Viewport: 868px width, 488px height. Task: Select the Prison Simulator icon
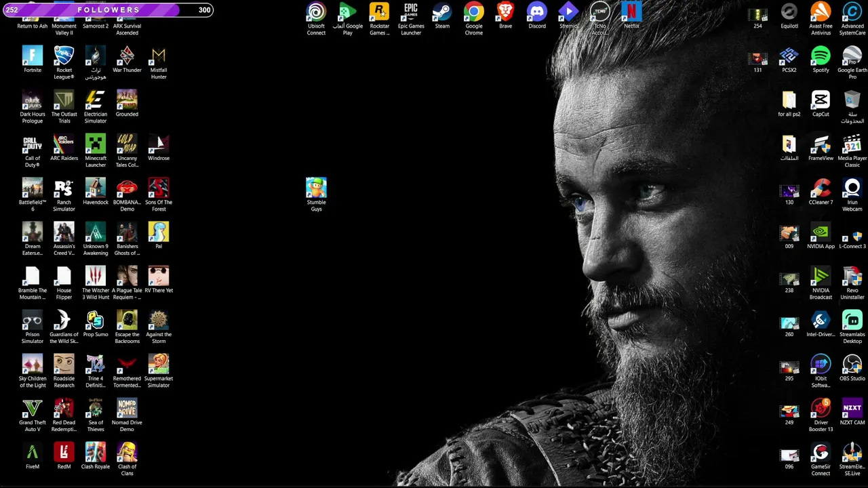click(x=33, y=320)
